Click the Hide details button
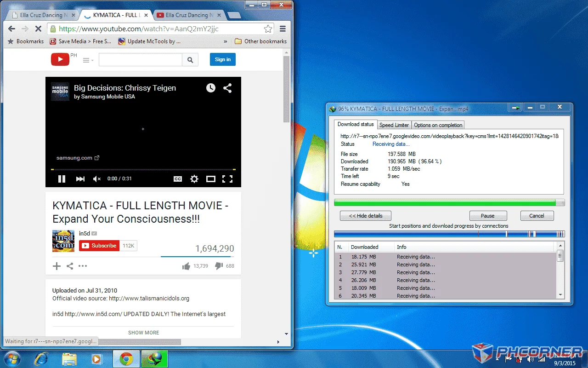Screen dimensions: 588x368 366,216
